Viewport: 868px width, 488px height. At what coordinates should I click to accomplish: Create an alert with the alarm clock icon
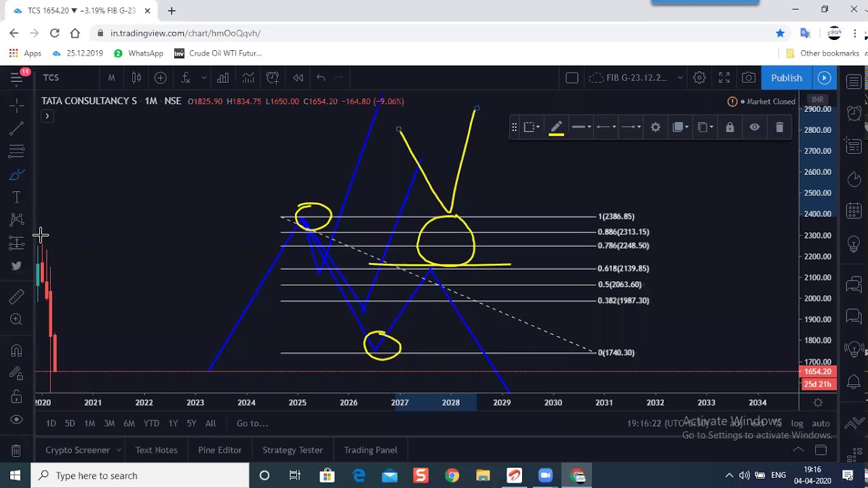pyautogui.click(x=273, y=78)
